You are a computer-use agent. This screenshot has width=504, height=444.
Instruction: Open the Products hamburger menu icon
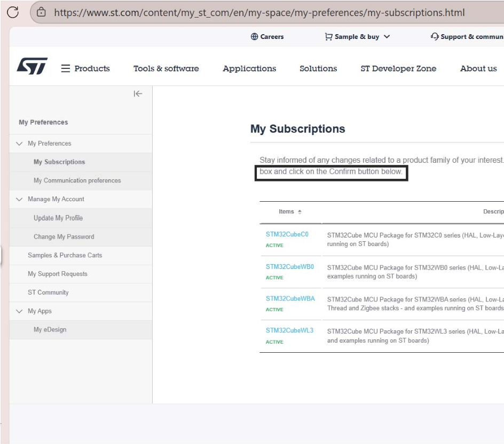point(66,68)
